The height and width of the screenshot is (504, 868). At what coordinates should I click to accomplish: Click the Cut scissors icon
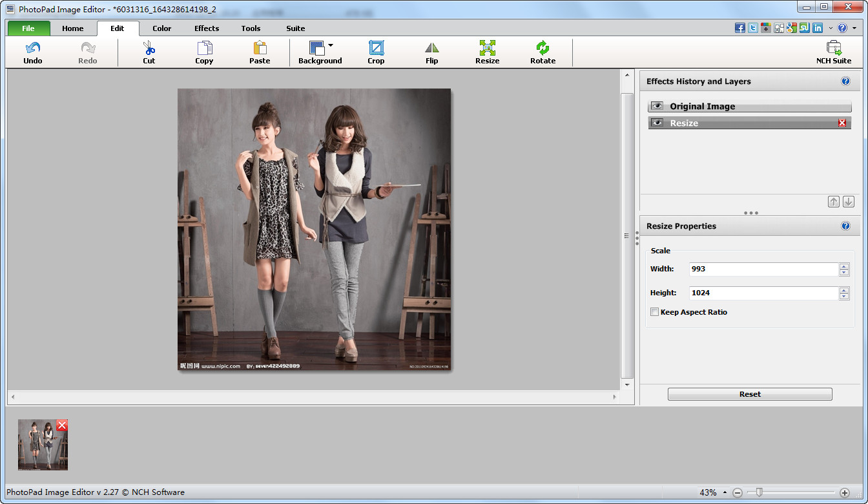click(149, 48)
